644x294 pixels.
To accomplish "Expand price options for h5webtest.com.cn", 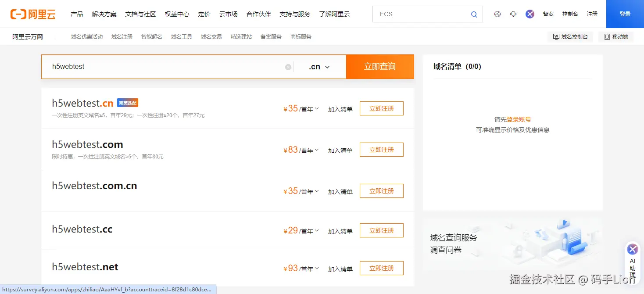I will pos(317,191).
